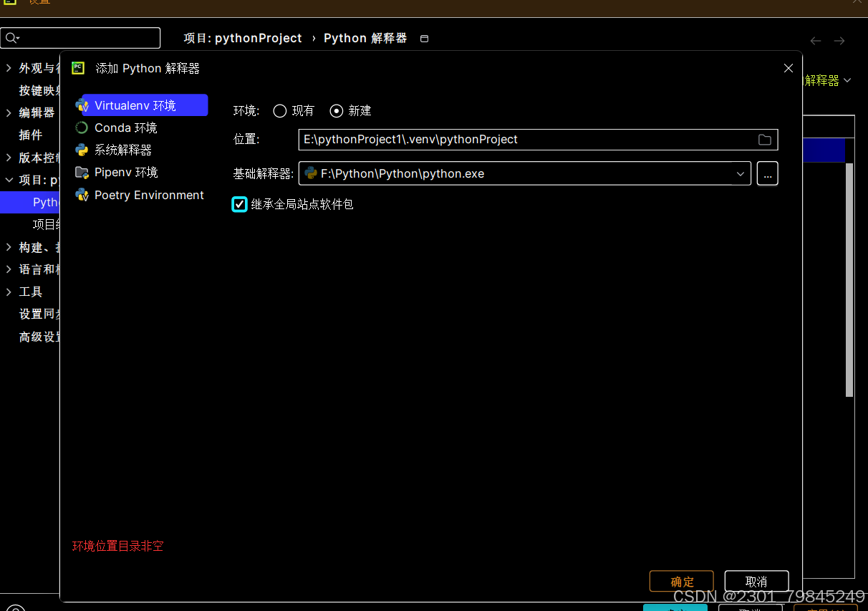Screen dimensions: 868x611
Task: Click the Conda ring icon
Action: pos(82,128)
